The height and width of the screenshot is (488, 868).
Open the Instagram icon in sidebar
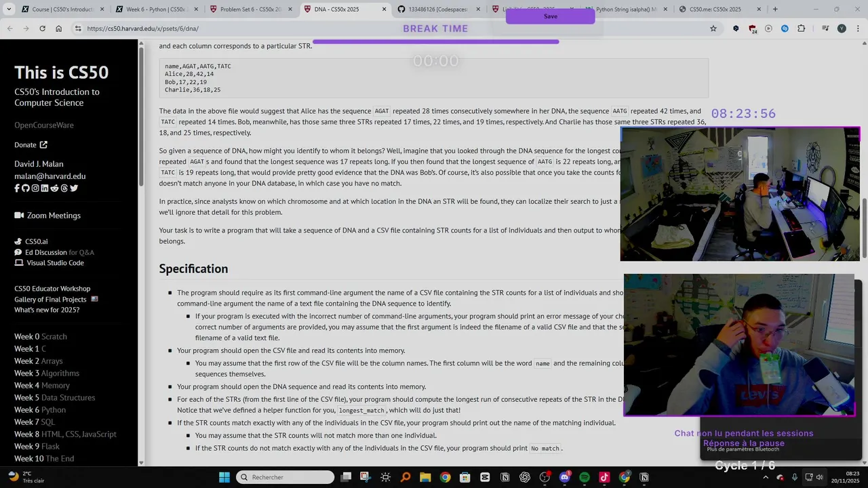(x=35, y=188)
